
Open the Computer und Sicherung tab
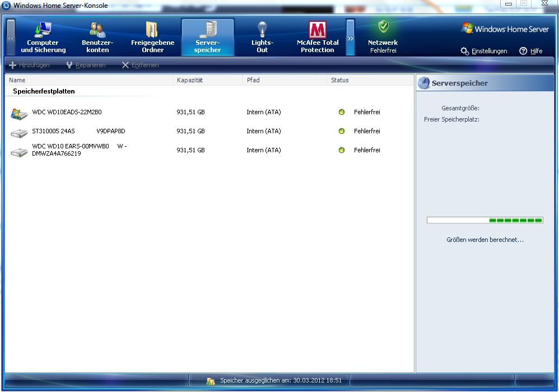point(43,38)
